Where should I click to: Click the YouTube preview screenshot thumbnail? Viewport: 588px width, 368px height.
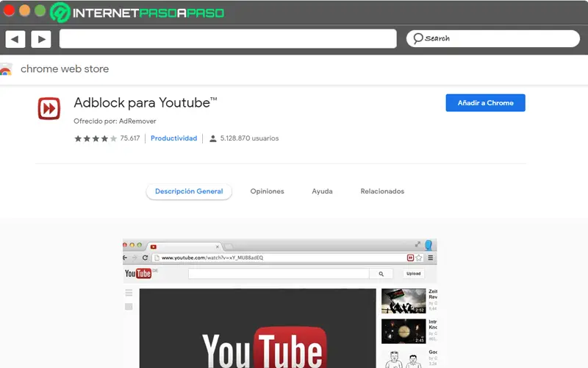(x=280, y=303)
